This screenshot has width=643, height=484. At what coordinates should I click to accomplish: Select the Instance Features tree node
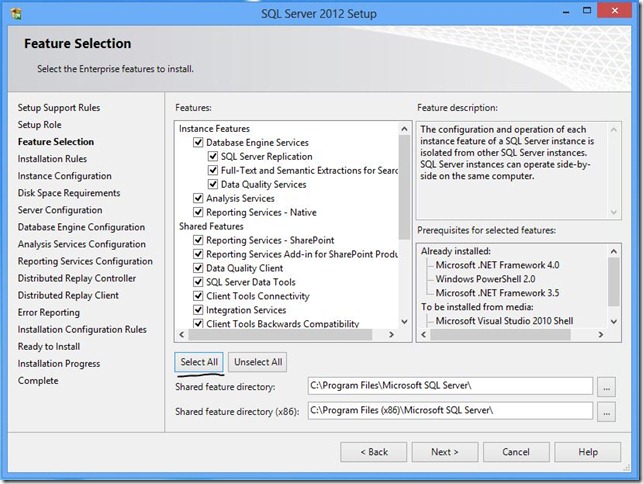pos(214,128)
